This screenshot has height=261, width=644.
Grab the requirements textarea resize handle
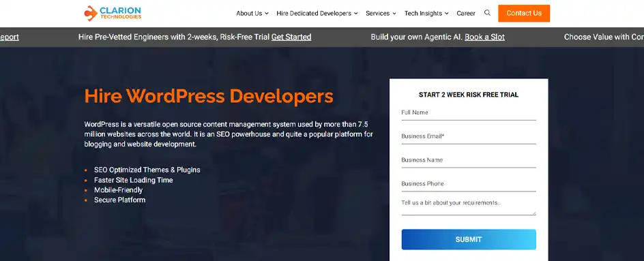(x=534, y=213)
